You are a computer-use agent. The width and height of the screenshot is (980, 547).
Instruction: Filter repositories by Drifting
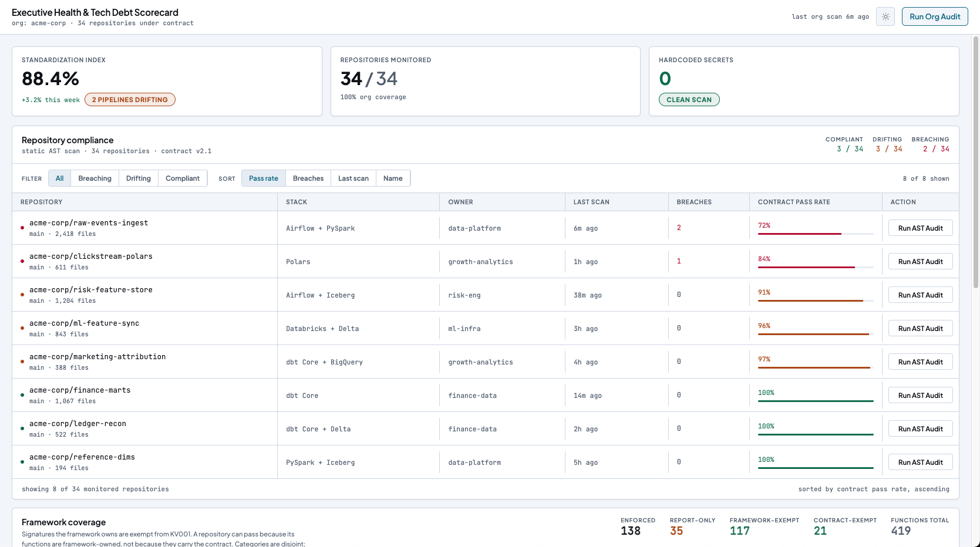[139, 178]
